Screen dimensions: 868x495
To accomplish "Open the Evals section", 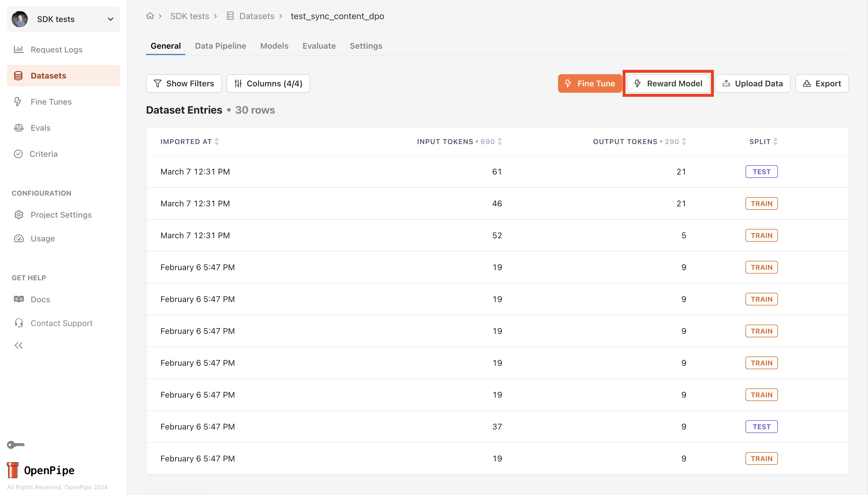I will pos(40,128).
